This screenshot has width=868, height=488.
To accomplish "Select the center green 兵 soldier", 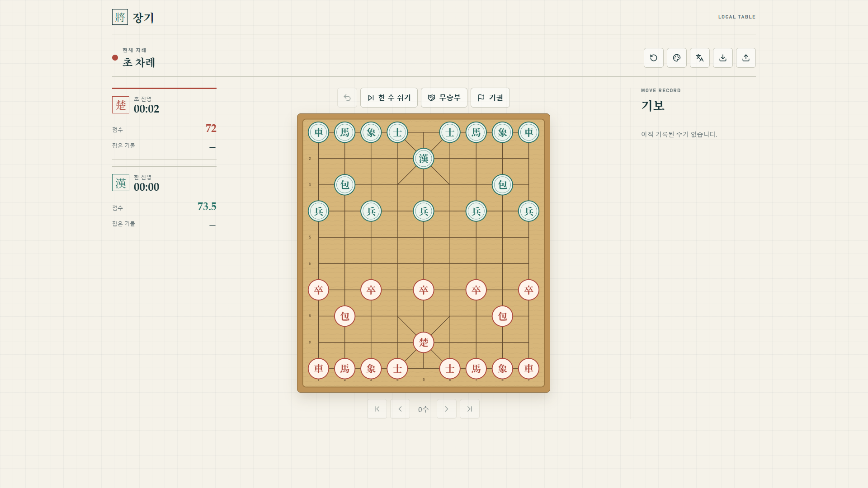I will pyautogui.click(x=424, y=211).
